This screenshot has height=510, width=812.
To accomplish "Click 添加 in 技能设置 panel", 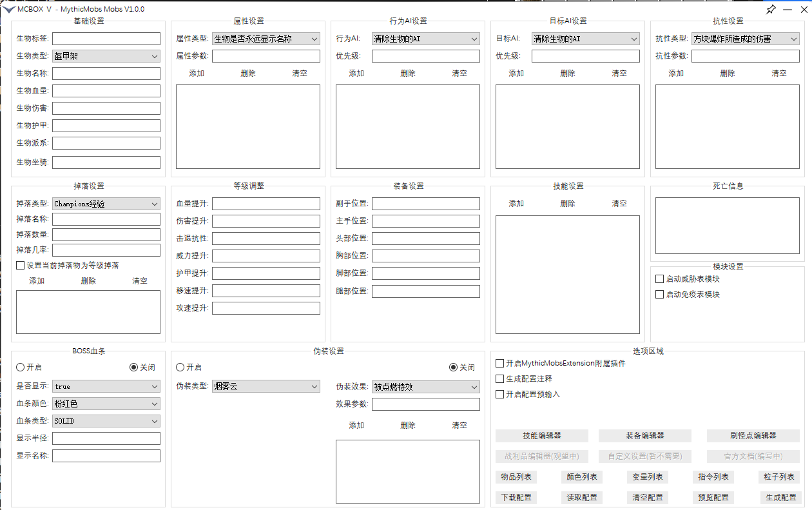I will click(516, 203).
